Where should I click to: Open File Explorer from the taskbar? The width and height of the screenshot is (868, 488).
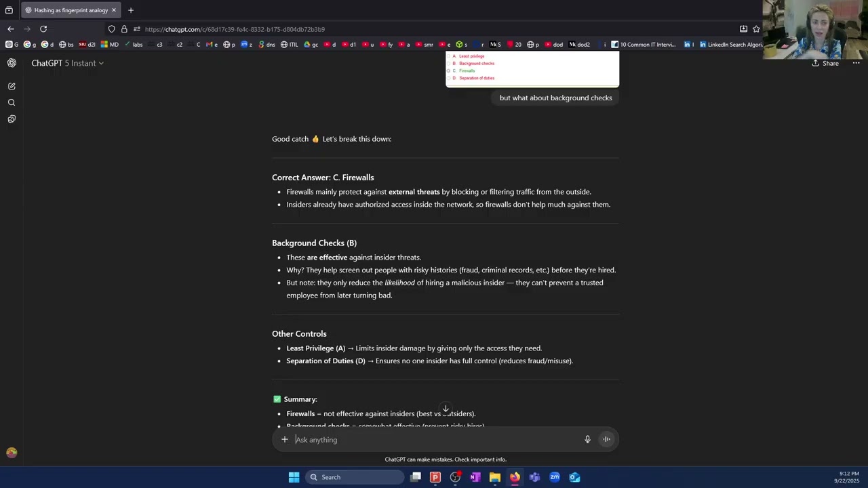click(x=495, y=477)
